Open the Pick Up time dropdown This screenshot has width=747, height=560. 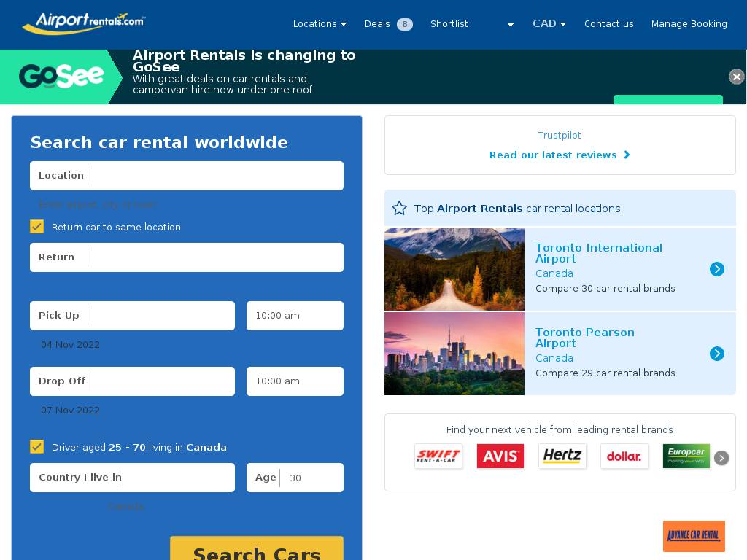coord(295,315)
